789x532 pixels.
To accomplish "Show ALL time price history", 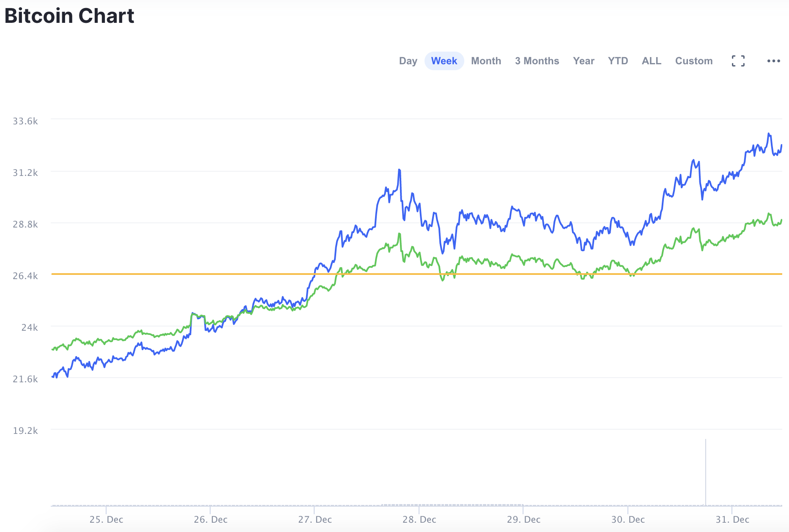I will pos(652,61).
